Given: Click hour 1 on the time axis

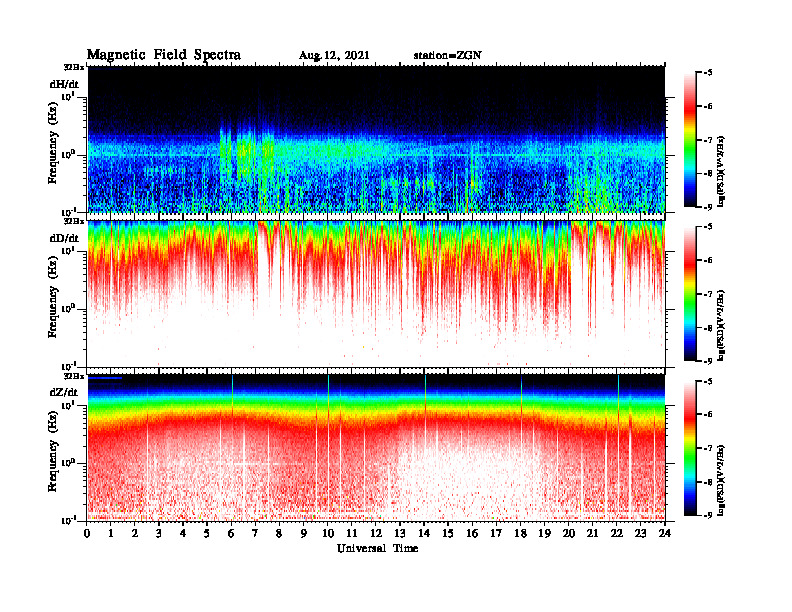Looking at the screenshot, I should point(111,533).
